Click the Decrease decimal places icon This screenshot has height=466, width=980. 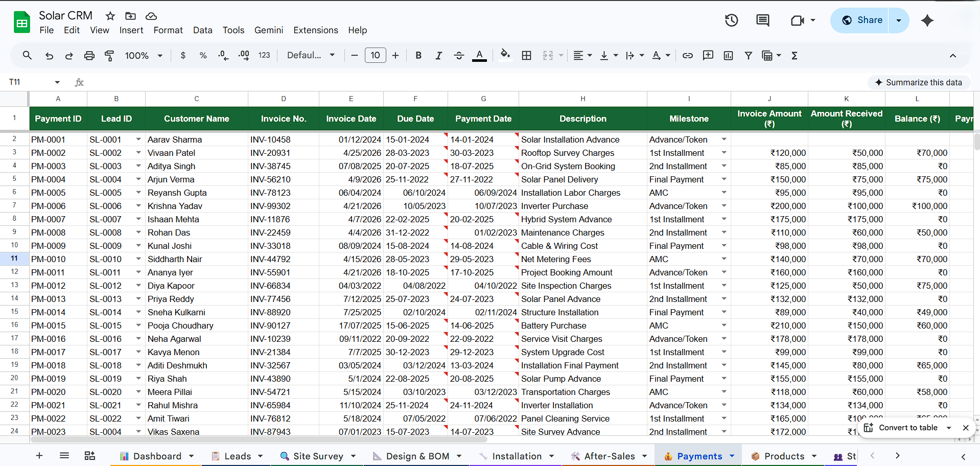click(223, 55)
